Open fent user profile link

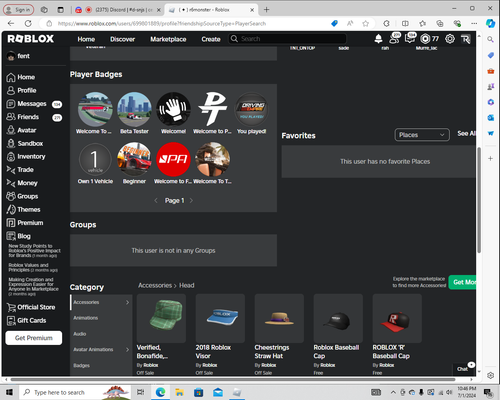tap(18, 56)
